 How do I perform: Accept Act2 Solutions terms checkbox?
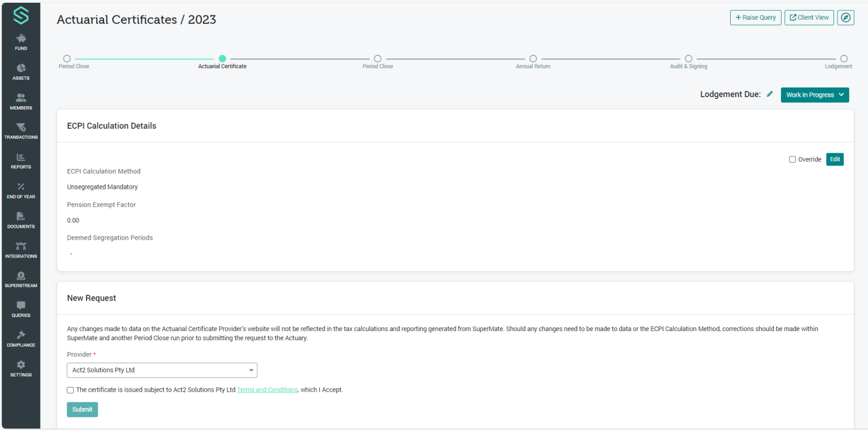pyautogui.click(x=70, y=390)
